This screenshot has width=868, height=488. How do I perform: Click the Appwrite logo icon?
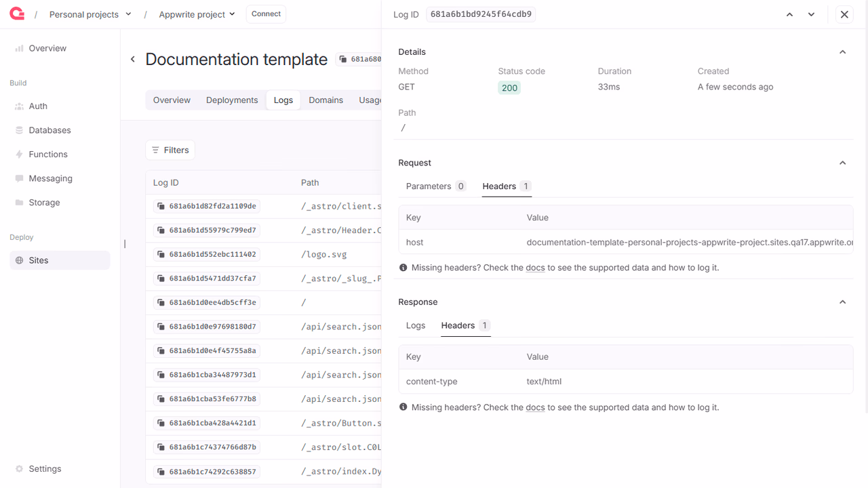pyautogui.click(x=17, y=14)
